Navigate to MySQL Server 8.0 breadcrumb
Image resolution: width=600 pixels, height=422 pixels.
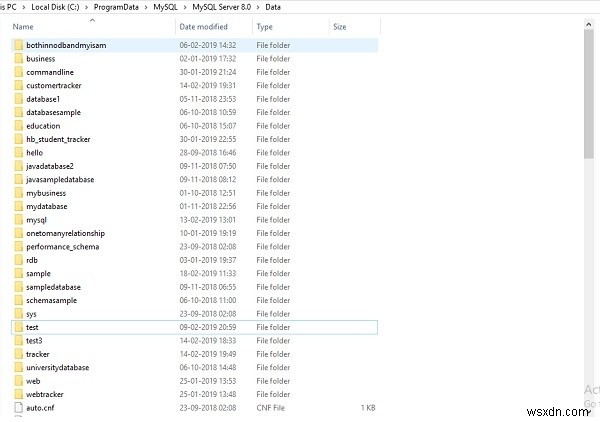pos(222,7)
